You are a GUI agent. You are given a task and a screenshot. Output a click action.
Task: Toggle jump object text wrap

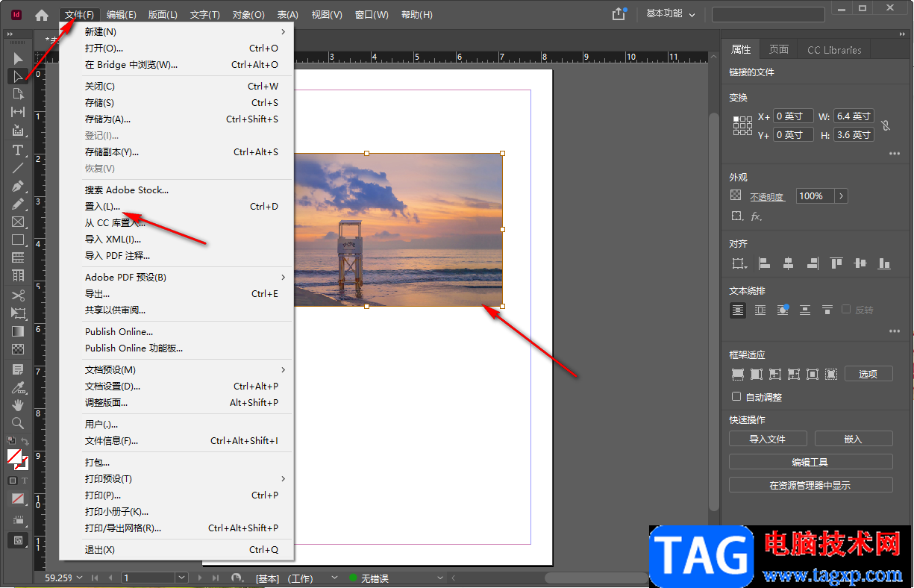click(x=805, y=310)
